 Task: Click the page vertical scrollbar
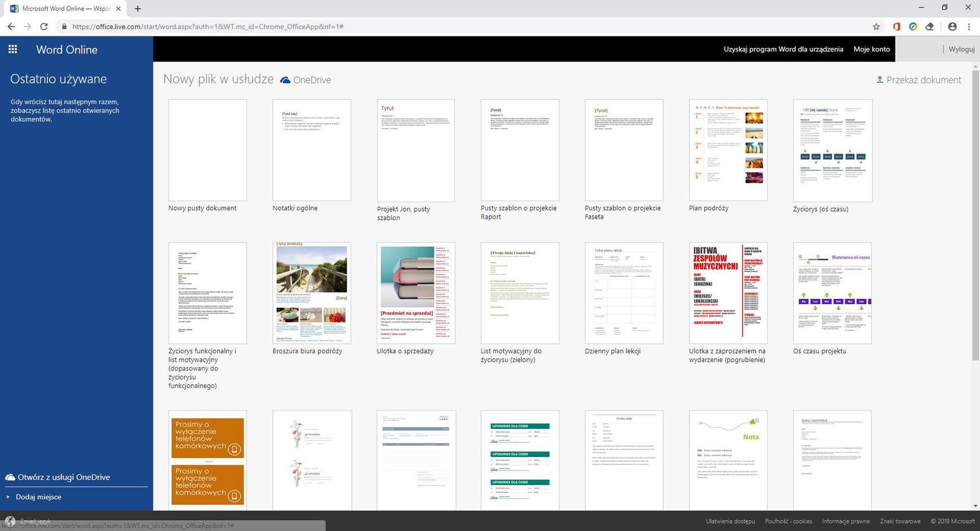975,217
